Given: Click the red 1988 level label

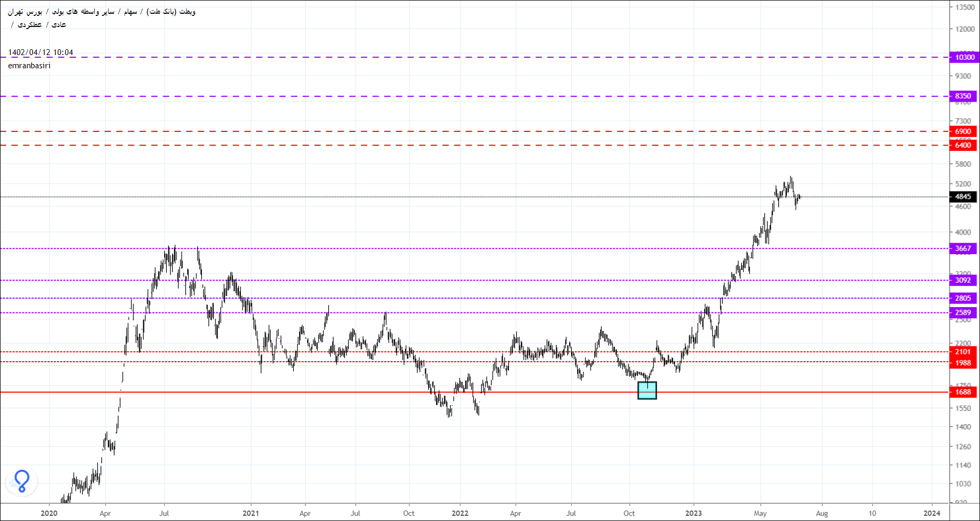Looking at the screenshot, I should click(x=964, y=363).
